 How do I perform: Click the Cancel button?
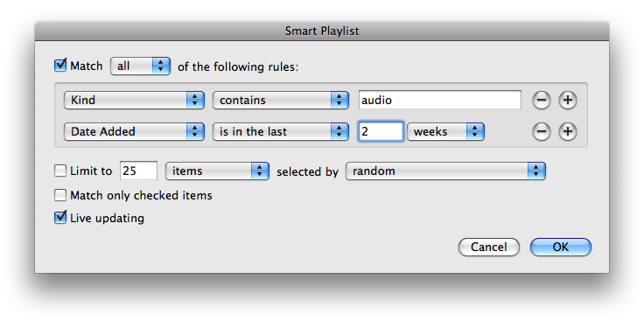tap(489, 248)
